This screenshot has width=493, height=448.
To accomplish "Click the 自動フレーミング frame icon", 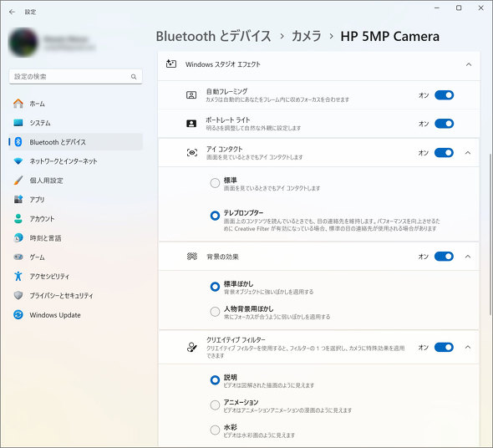I will coord(191,95).
